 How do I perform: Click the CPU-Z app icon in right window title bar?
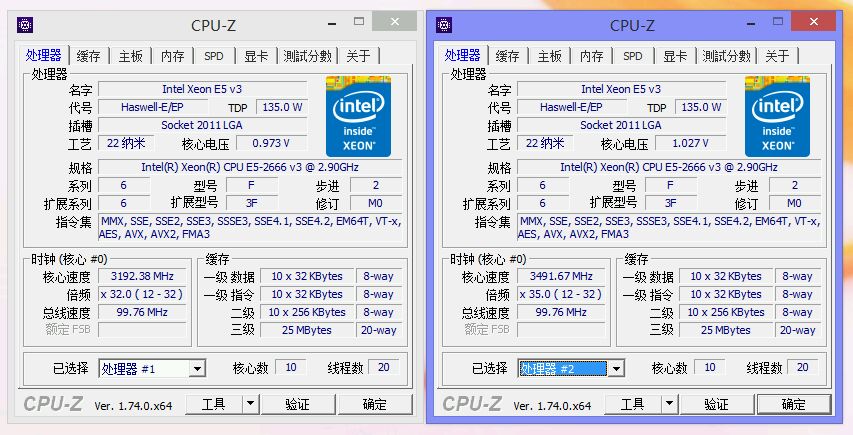(x=444, y=25)
